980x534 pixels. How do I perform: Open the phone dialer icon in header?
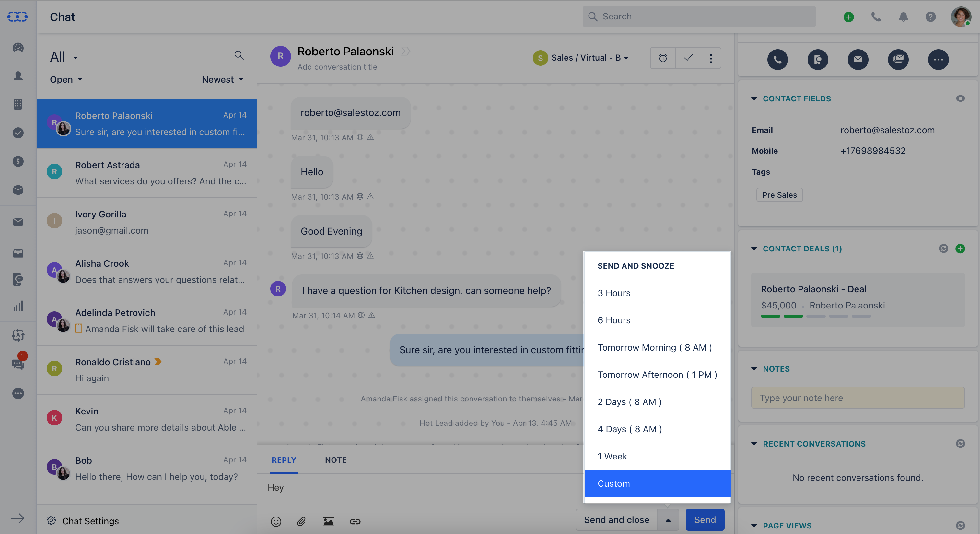[876, 17]
